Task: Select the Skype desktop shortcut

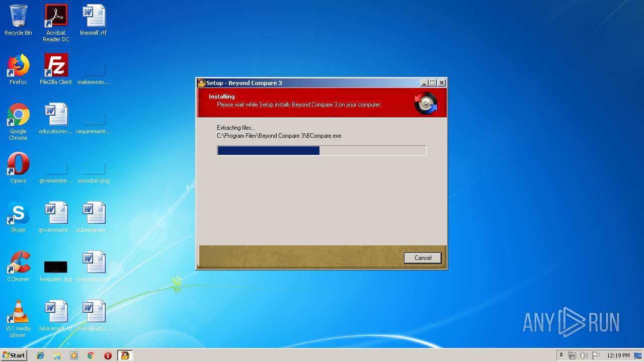Action: 18,217
